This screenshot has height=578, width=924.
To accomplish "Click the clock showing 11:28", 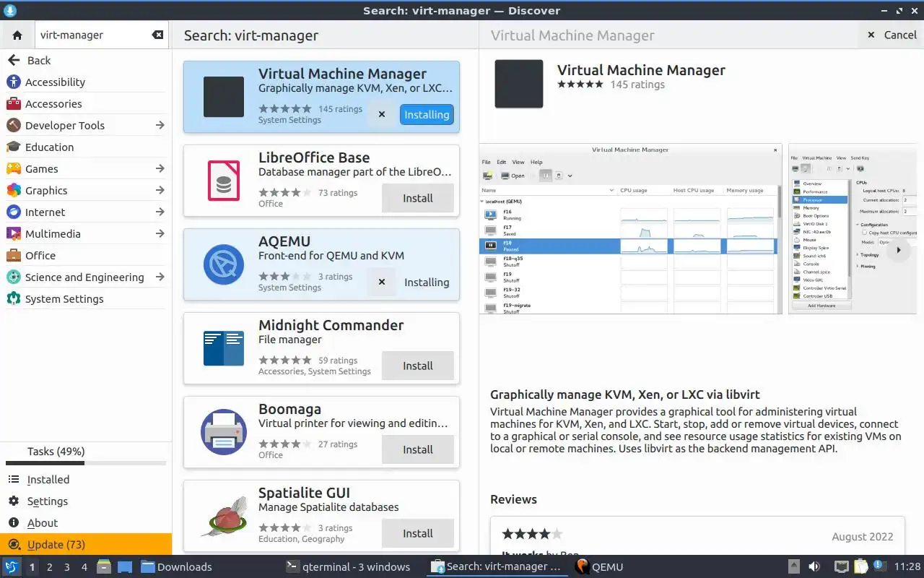I will click(907, 567).
